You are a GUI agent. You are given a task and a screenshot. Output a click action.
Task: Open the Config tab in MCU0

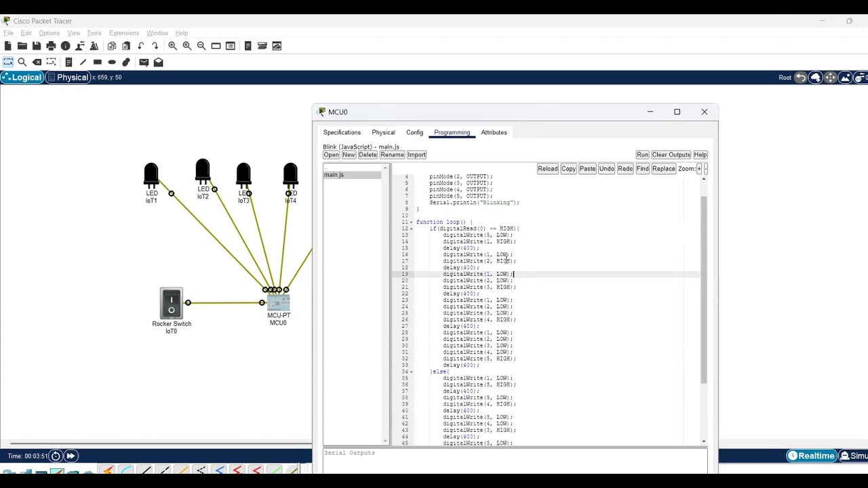[414, 132]
